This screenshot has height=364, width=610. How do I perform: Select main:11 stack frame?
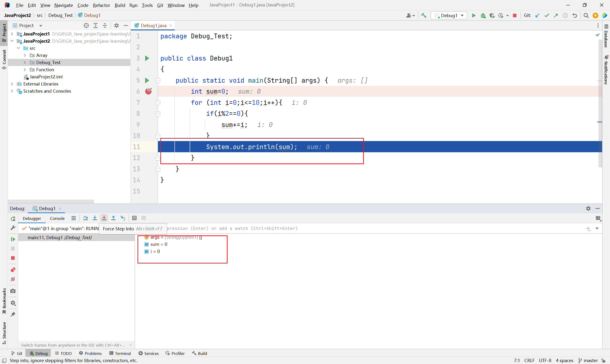coord(76,238)
